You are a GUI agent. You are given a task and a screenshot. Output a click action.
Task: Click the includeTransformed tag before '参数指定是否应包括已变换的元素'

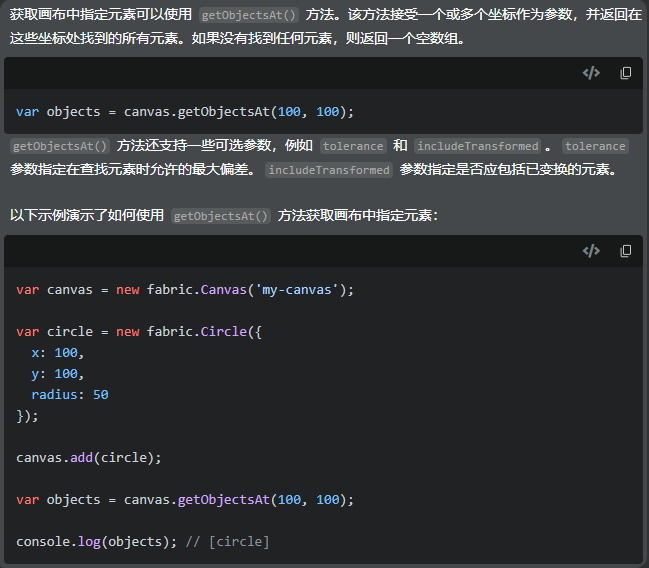[x=329, y=170]
